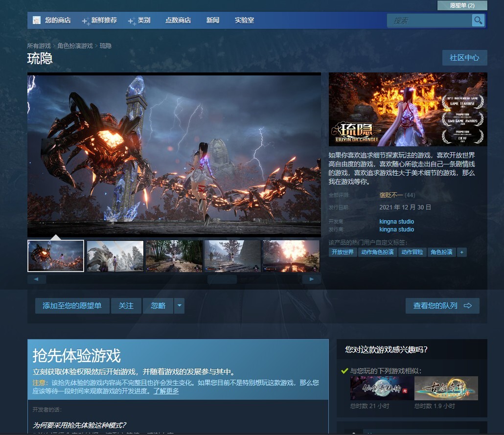Click 查看您的队列 button
The image size is (504, 435).
coord(442,305)
